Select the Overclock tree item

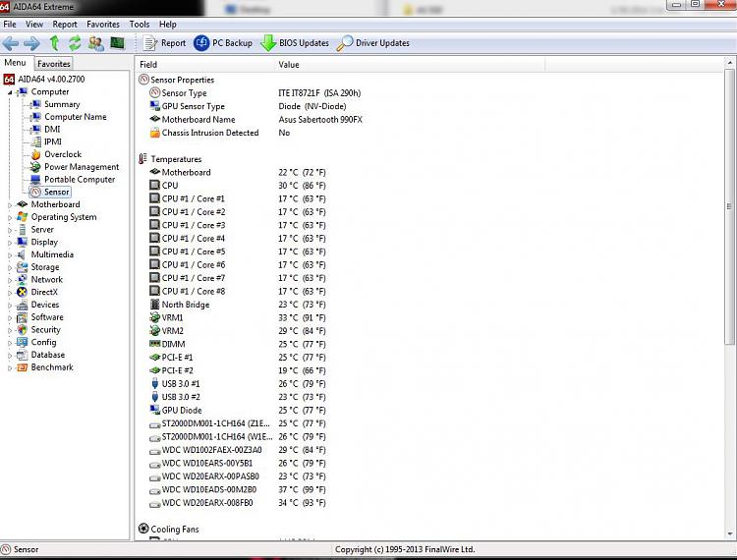[x=63, y=154]
